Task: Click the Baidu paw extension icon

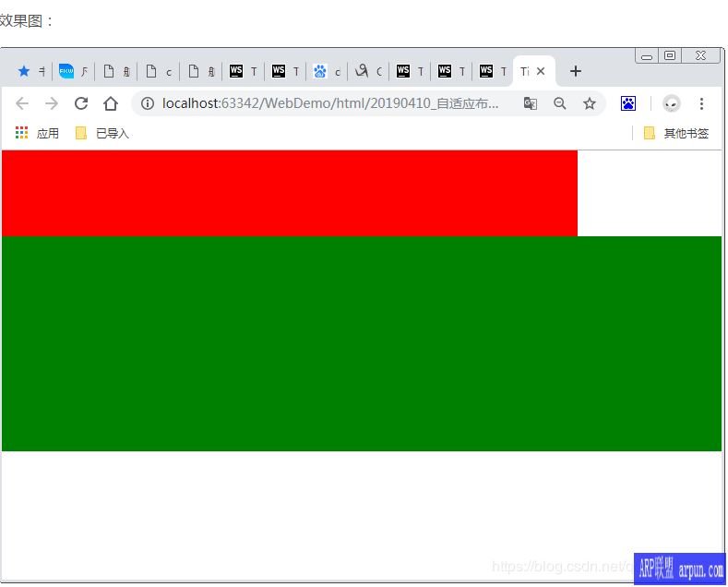Action: click(x=628, y=103)
